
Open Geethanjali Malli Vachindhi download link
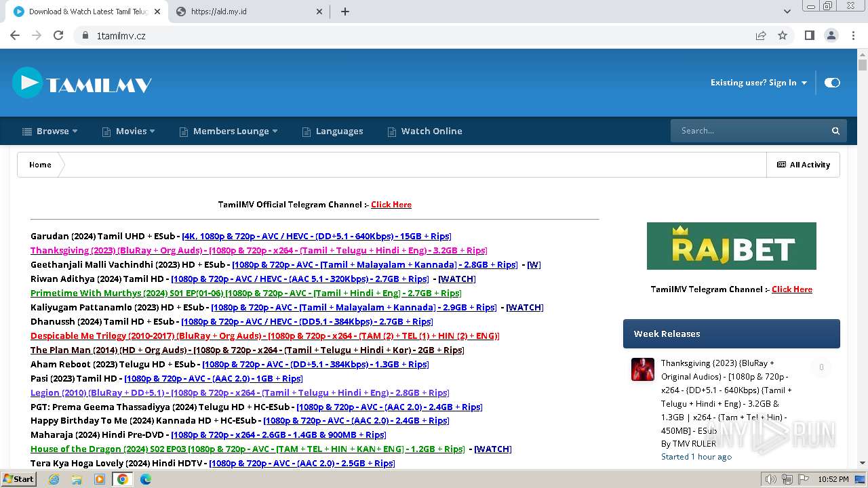click(374, 265)
